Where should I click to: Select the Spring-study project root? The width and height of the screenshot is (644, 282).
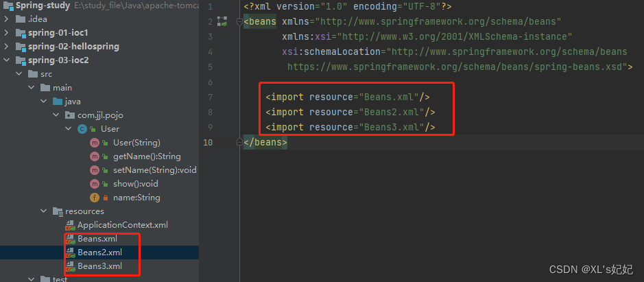[x=43, y=5]
